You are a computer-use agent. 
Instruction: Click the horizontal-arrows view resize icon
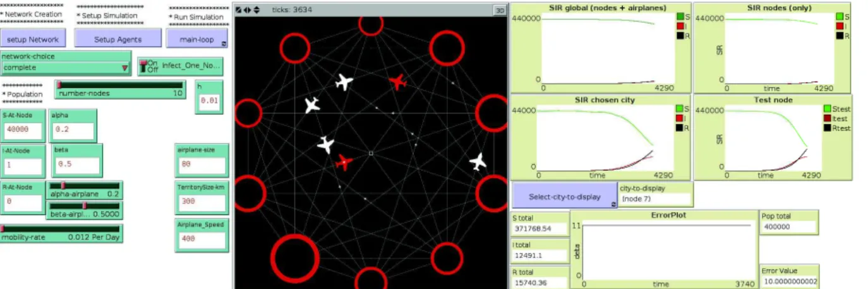click(246, 10)
